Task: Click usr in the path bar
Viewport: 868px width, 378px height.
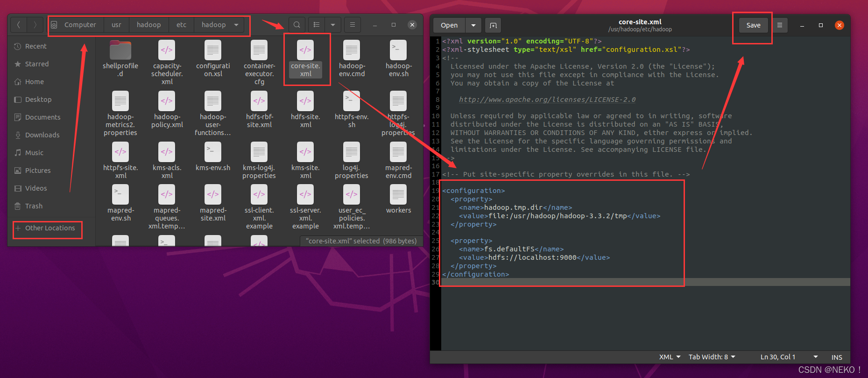Action: (116, 25)
